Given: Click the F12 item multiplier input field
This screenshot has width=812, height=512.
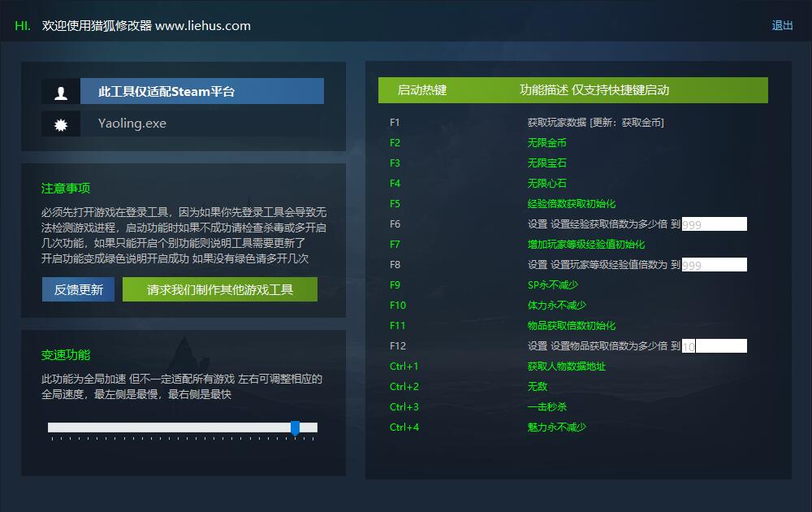Looking at the screenshot, I should [714, 345].
